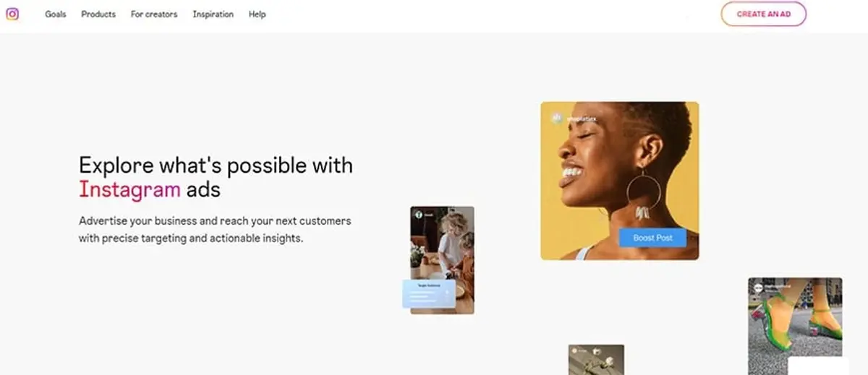Open the green sandals ad image

click(x=795, y=326)
